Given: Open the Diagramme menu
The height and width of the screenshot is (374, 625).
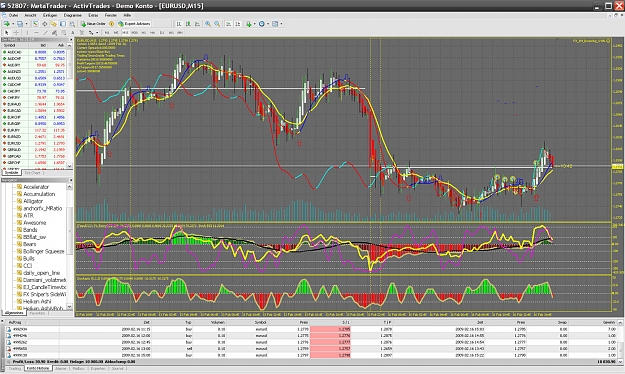Looking at the screenshot, I should [73, 15].
